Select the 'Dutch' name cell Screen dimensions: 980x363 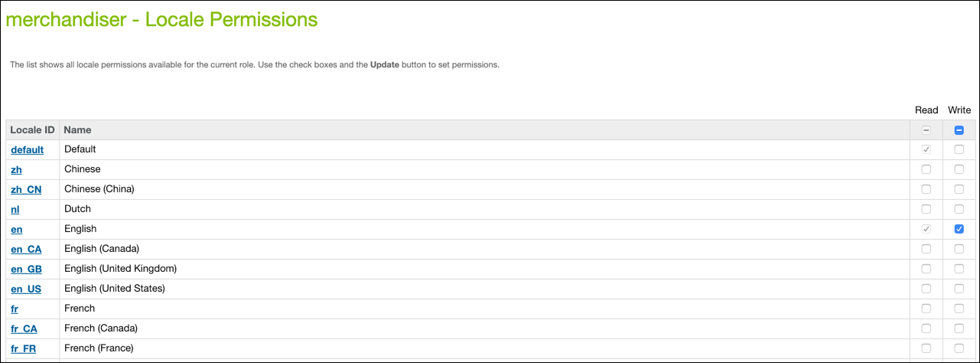(x=485, y=209)
